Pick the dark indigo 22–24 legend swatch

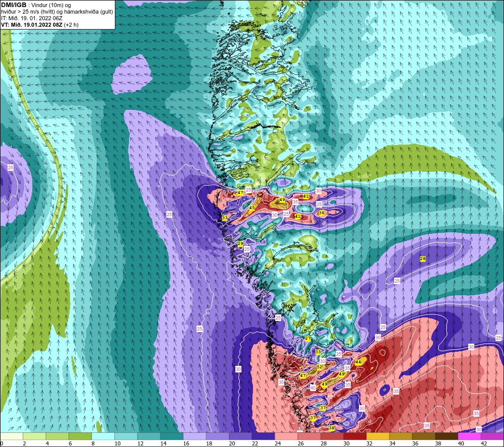(264, 436)
